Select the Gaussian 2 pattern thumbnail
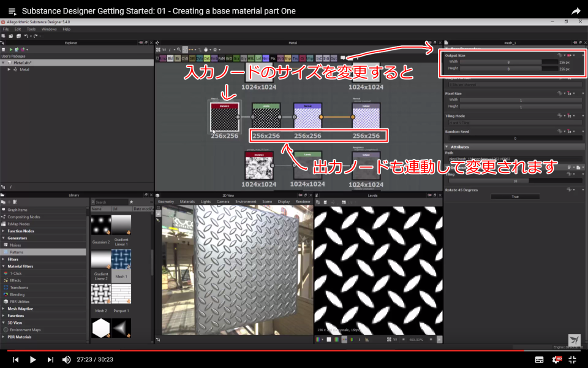588x368 pixels. click(101, 224)
